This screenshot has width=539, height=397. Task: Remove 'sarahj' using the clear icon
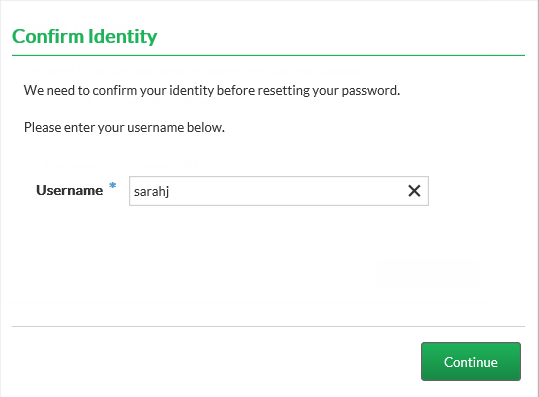[414, 191]
